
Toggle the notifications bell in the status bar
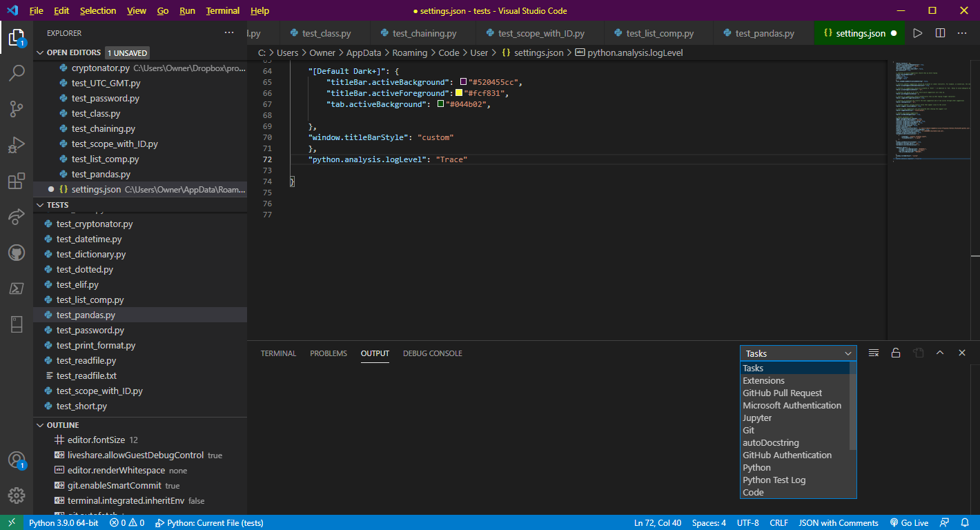tap(966, 522)
